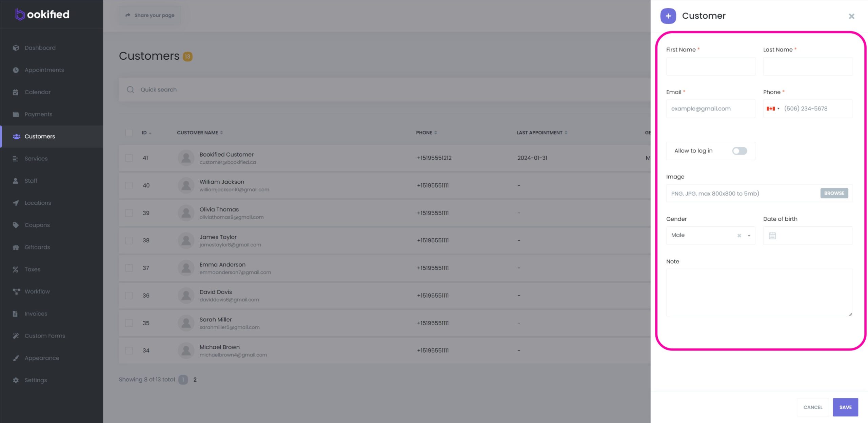Tick the checkbox for William Jackson row
Image resolution: width=868 pixels, height=423 pixels.
coord(129,185)
